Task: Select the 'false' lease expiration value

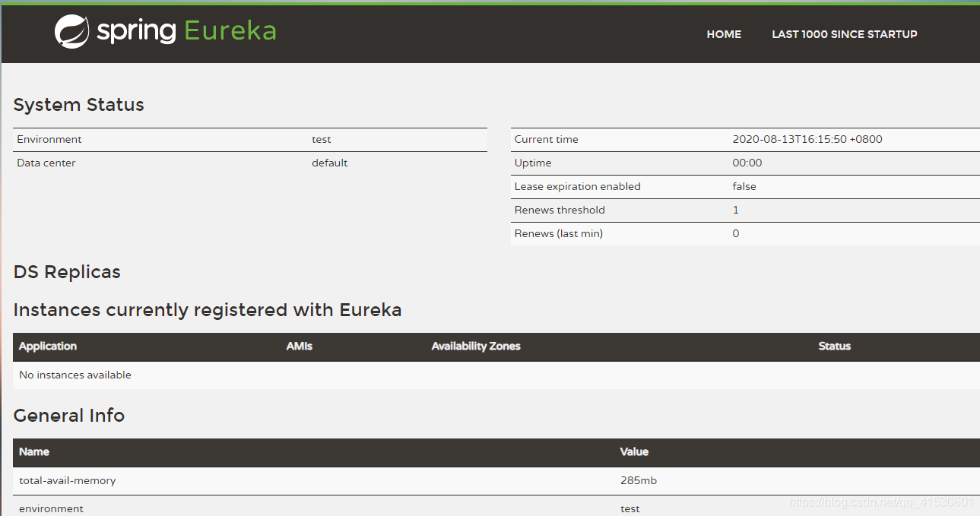Action: coord(744,187)
